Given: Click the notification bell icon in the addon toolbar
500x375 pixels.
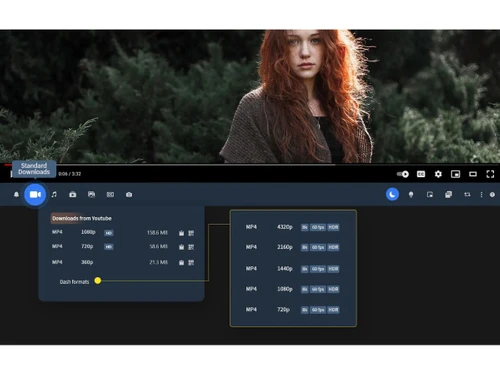Looking at the screenshot, I should tap(16, 194).
